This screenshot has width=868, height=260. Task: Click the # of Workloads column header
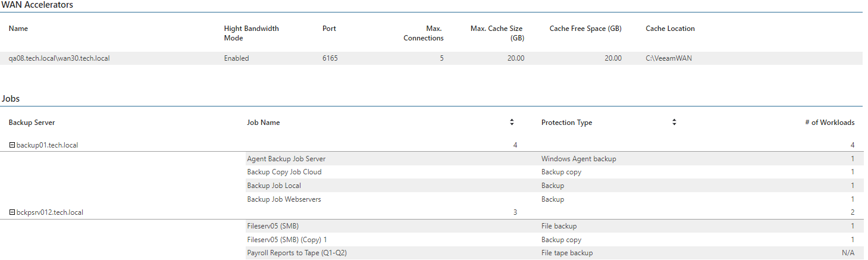tap(829, 123)
